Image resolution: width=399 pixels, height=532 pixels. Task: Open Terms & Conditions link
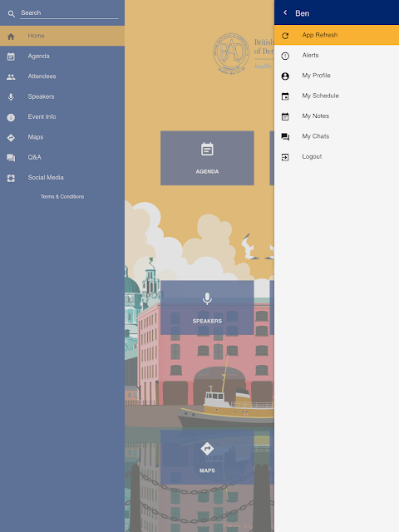click(x=62, y=196)
